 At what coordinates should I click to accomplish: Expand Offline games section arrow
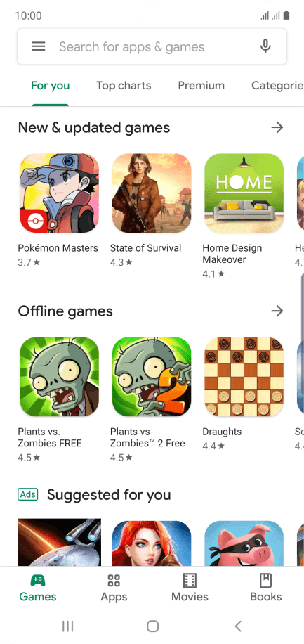click(277, 311)
